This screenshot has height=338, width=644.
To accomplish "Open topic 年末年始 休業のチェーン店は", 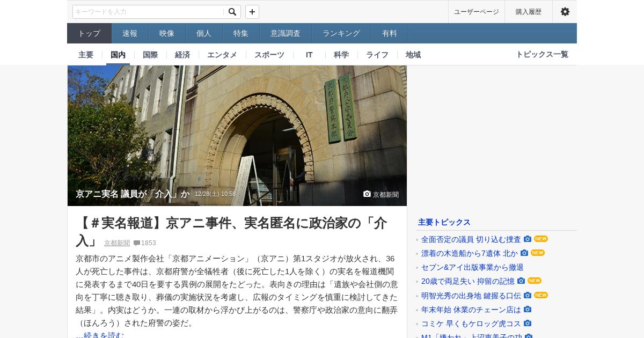I will pos(471,310).
